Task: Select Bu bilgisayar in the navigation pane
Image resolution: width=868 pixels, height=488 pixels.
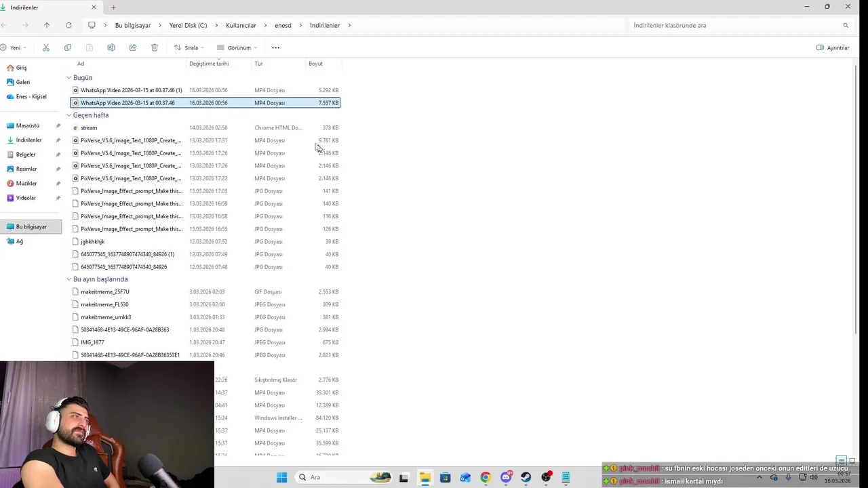Action: [31, 226]
